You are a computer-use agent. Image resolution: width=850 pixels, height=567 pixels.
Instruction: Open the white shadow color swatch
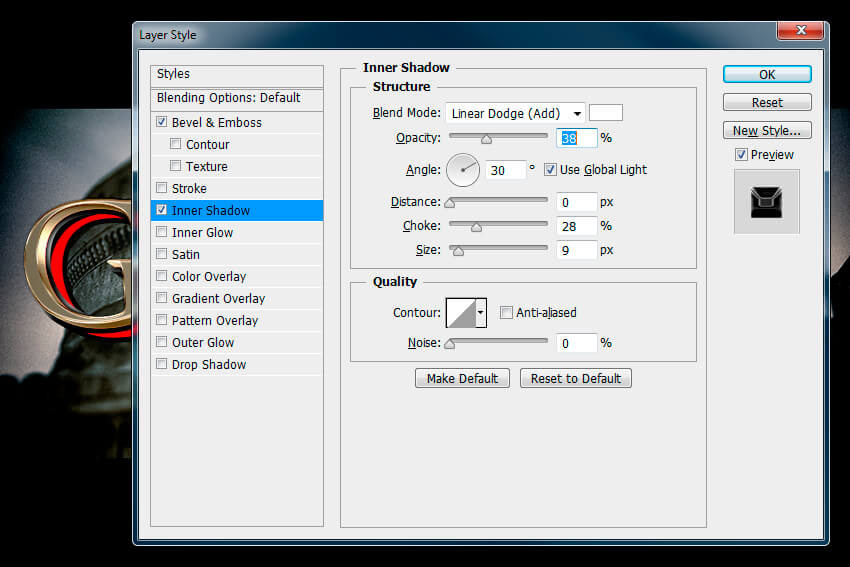click(x=606, y=113)
